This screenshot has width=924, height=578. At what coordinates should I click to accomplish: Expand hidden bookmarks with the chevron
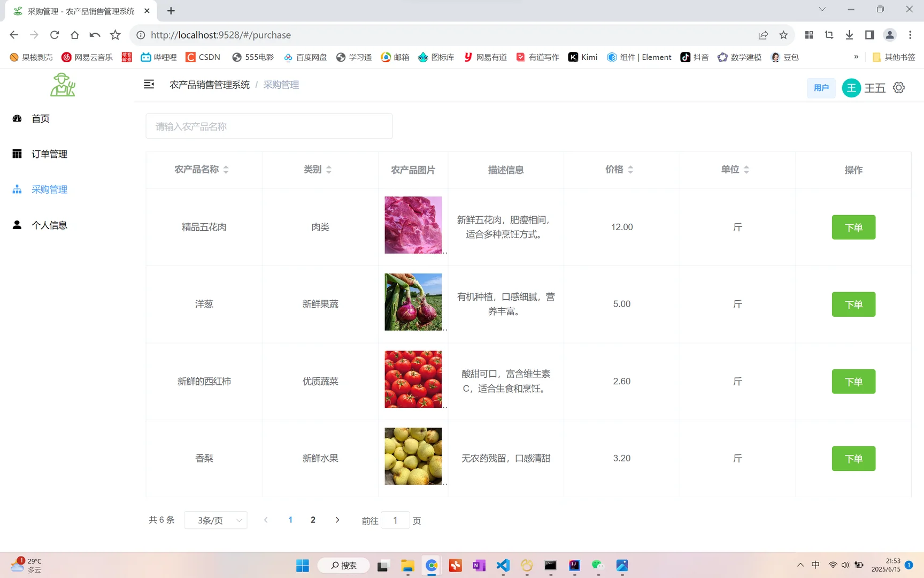[856, 57]
